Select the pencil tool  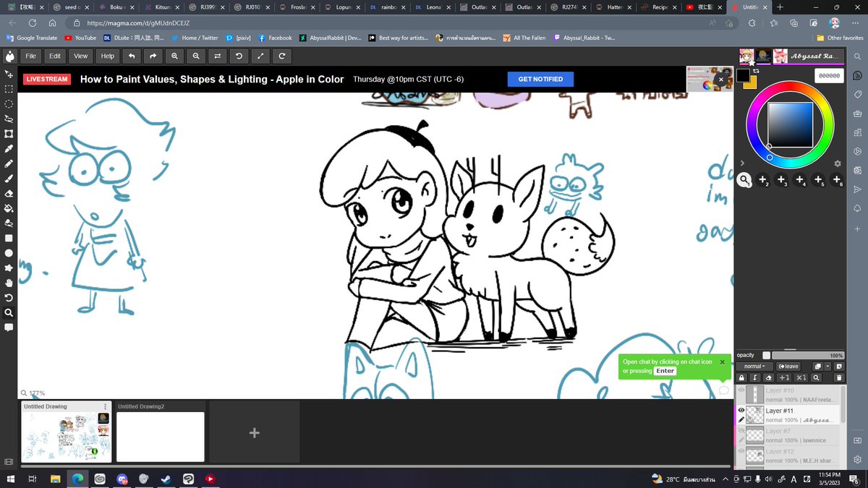click(9, 163)
